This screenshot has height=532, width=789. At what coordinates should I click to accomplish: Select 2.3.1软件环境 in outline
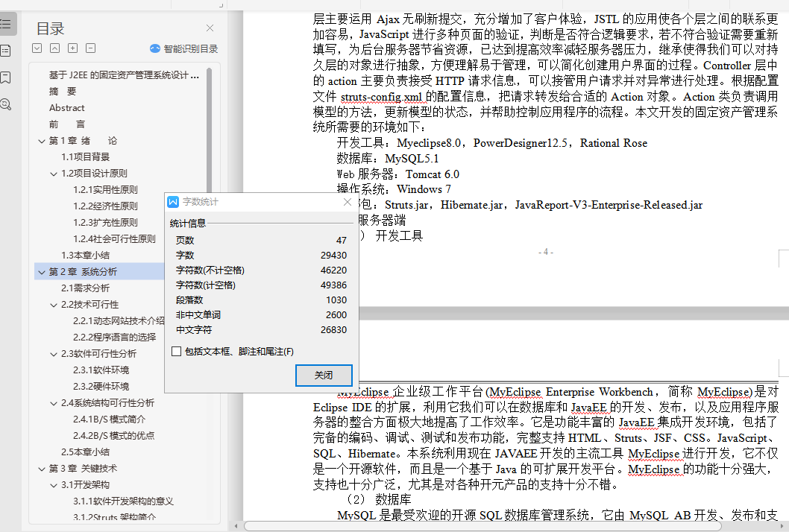pyautogui.click(x=101, y=370)
